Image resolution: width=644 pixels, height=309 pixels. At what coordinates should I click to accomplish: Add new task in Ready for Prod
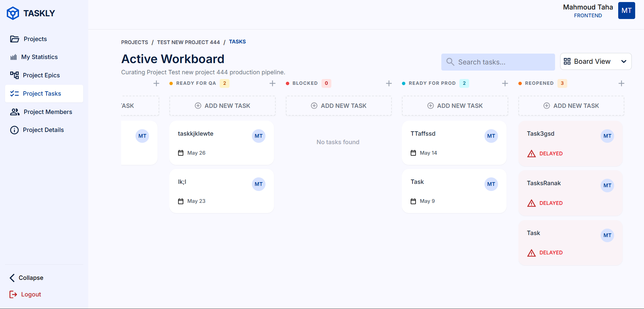455,106
